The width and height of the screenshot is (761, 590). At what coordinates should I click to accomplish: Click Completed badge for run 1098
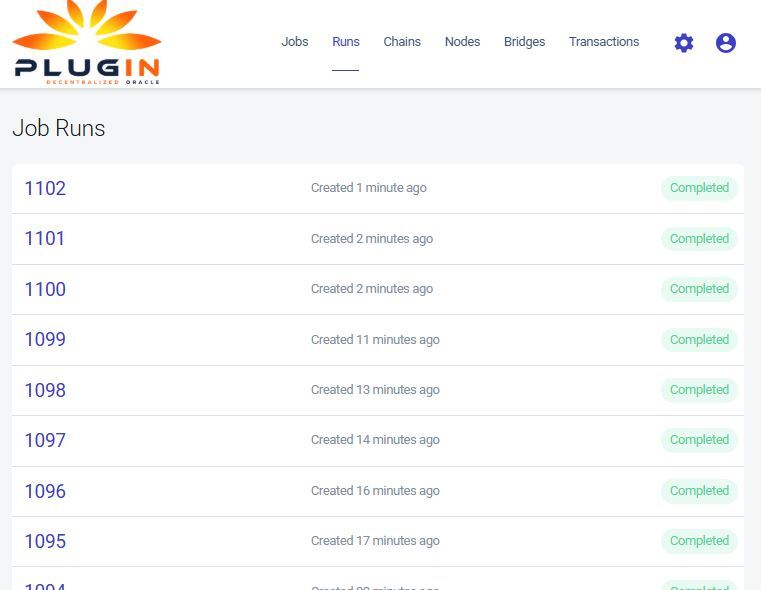pyautogui.click(x=699, y=390)
